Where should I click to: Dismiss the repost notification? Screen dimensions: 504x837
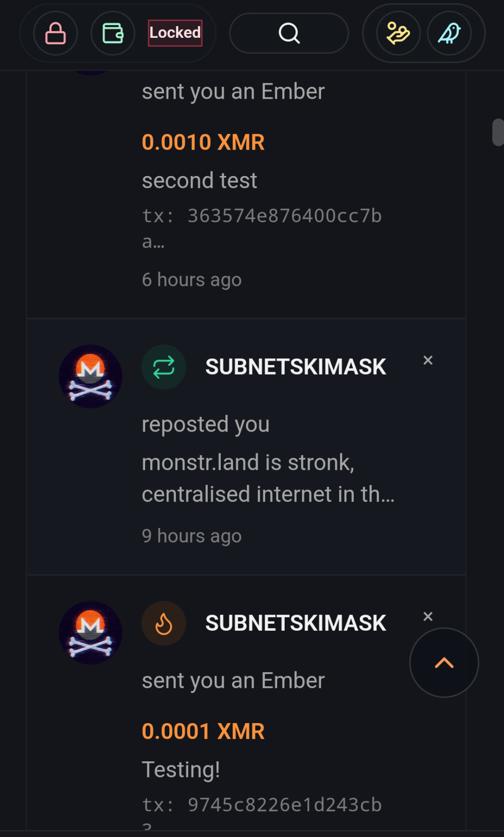(x=428, y=360)
